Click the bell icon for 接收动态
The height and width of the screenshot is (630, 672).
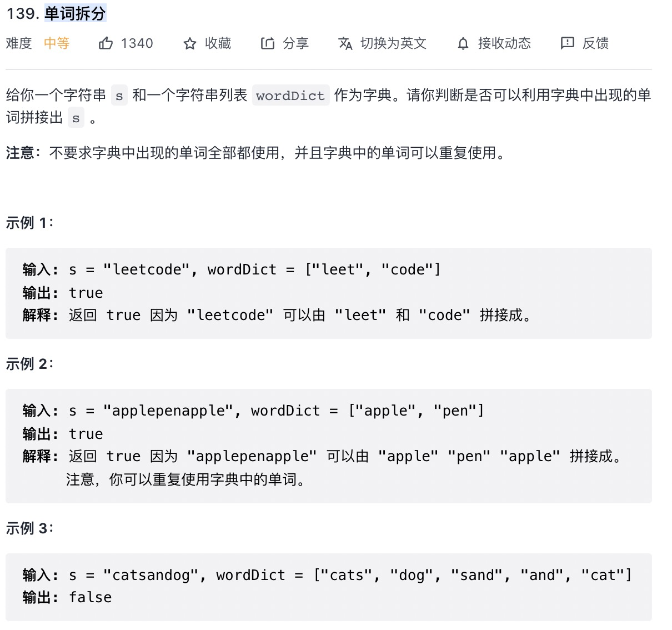463,43
